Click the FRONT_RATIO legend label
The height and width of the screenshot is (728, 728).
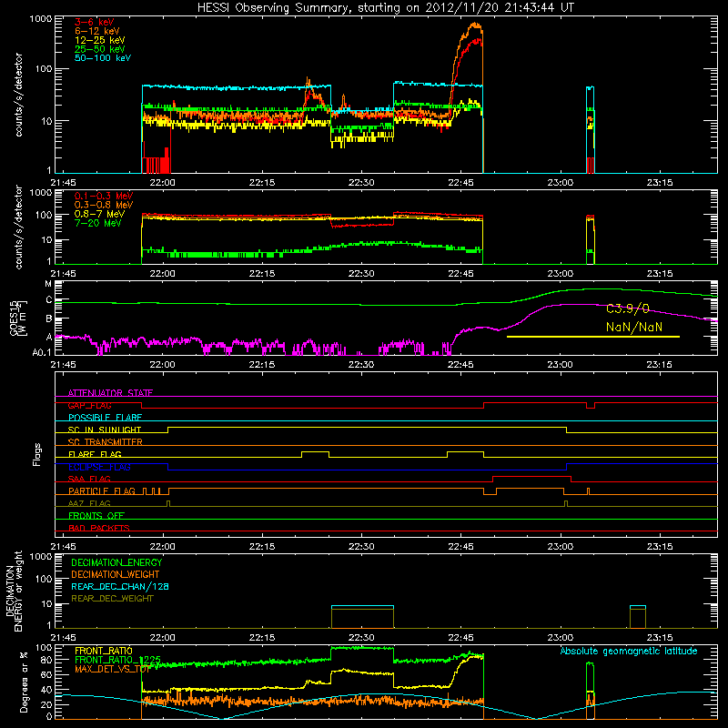(x=104, y=651)
